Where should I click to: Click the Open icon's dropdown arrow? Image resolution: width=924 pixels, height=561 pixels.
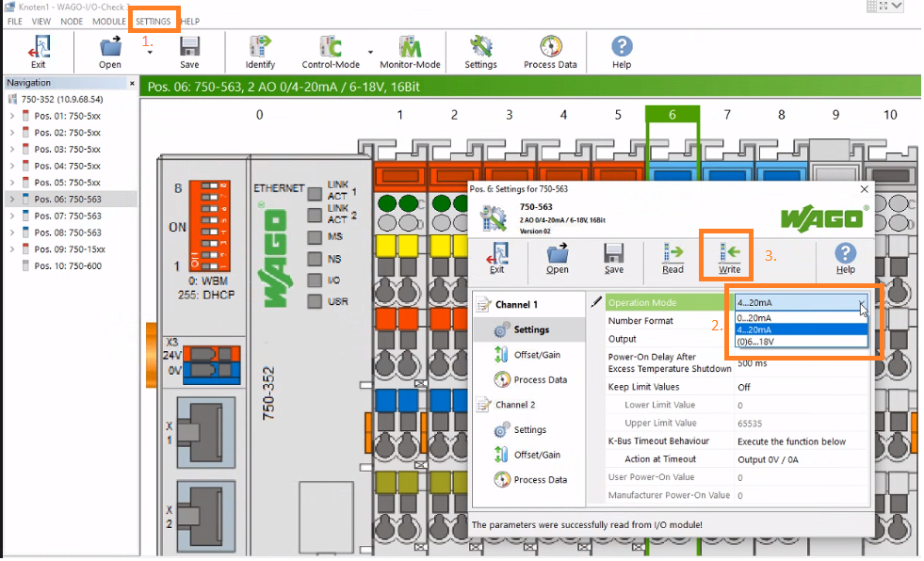coord(150,53)
